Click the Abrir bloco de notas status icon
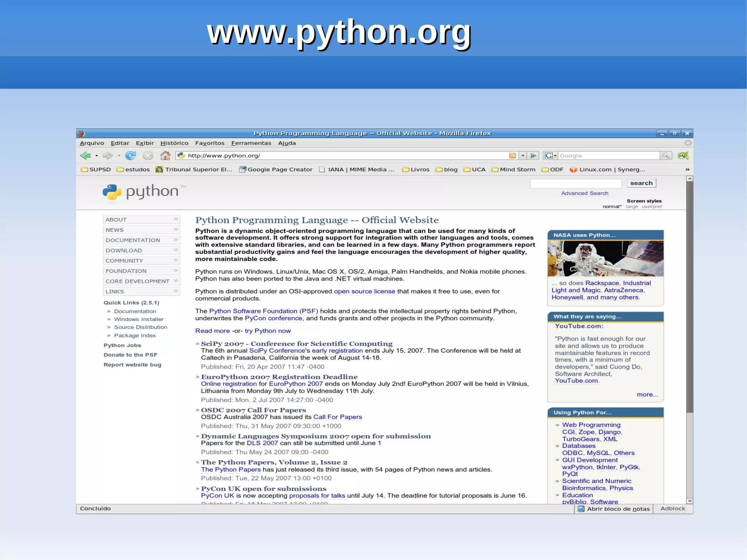Image resolution: width=747 pixels, height=560 pixels. coord(581,509)
